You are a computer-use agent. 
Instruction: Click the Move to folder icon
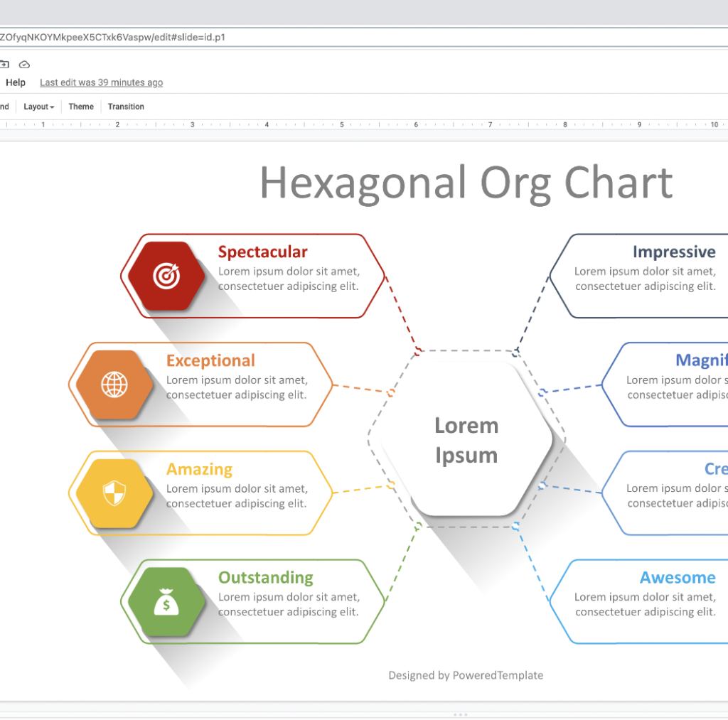point(4,64)
